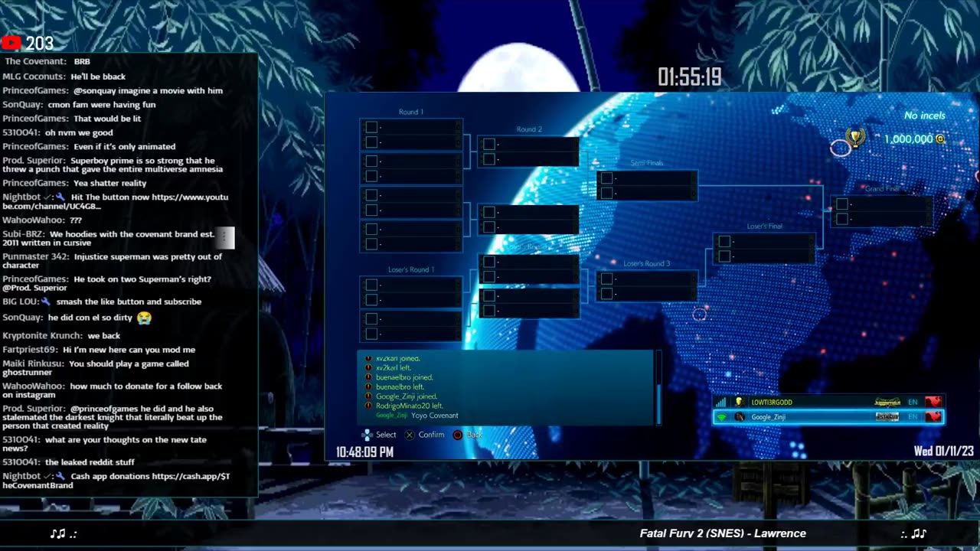Click the D-pad Select icon
Screen dimensions: 980x551
click(x=367, y=435)
